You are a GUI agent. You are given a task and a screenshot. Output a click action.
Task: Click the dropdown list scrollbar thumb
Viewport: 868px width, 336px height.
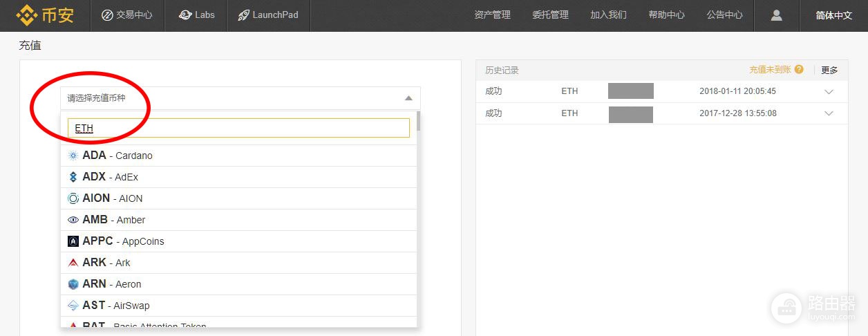coord(419,122)
